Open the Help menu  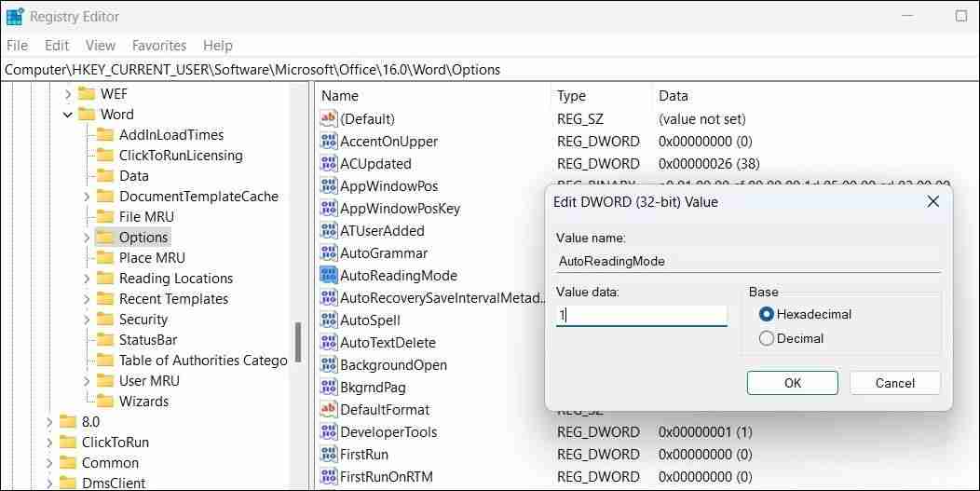click(x=217, y=46)
